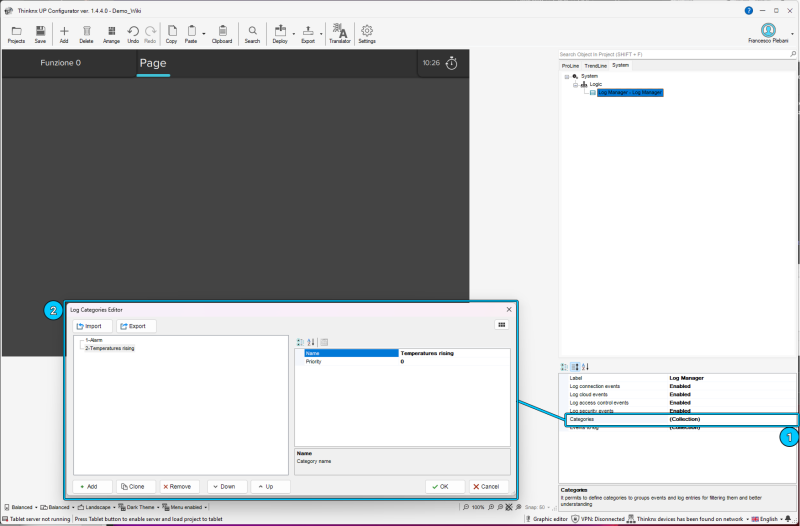Click Tablet server not running status
Image resolution: width=800 pixels, height=526 pixels.
[x=36, y=519]
